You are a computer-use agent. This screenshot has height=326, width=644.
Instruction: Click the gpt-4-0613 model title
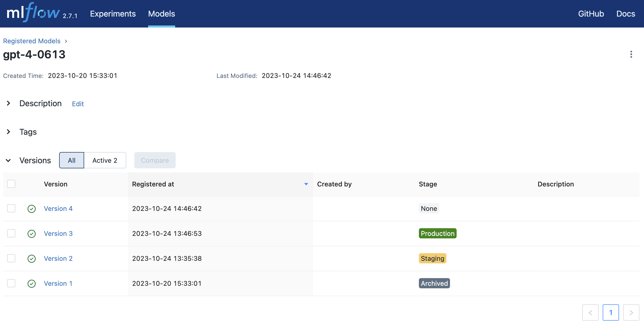click(x=34, y=55)
